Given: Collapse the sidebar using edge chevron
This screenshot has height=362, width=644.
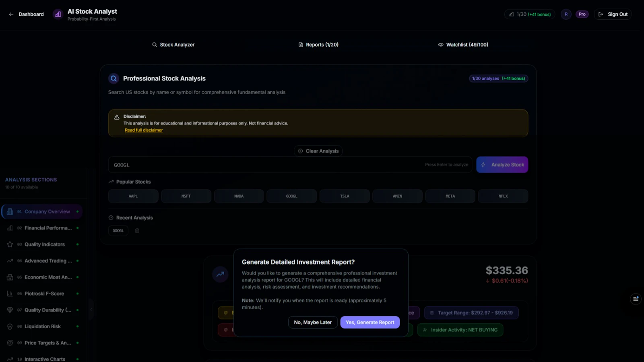Looking at the screenshot, I should (91, 309).
